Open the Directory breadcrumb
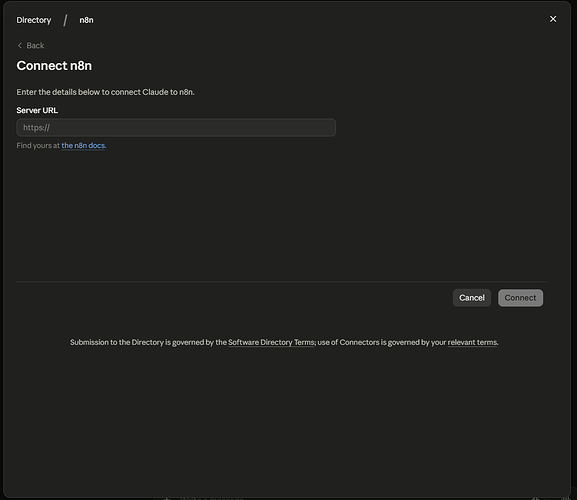This screenshot has width=577, height=500. tap(34, 20)
